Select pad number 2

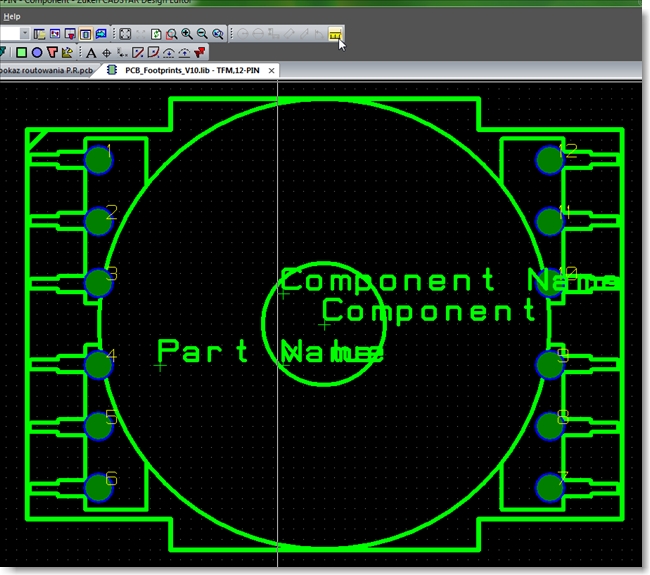[x=98, y=222]
